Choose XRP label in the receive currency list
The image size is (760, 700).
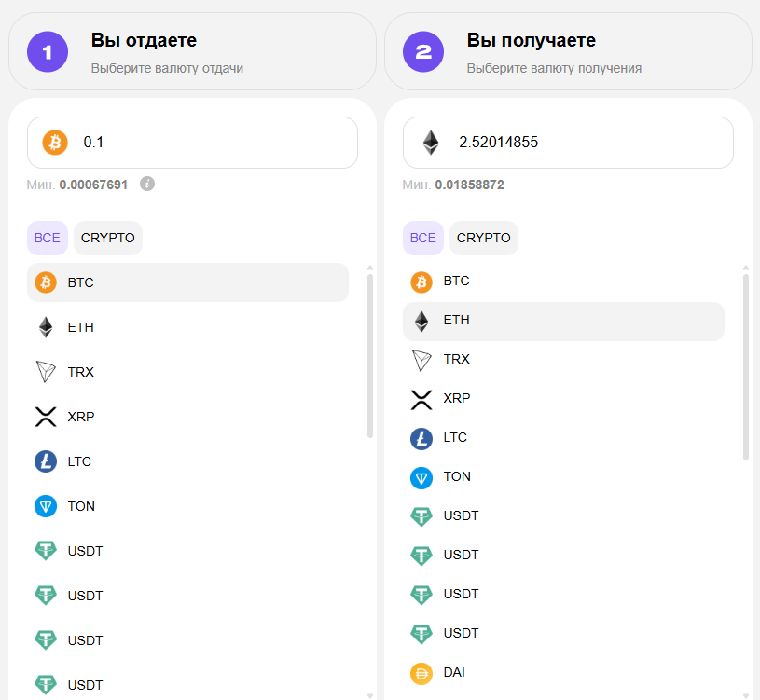(x=457, y=398)
